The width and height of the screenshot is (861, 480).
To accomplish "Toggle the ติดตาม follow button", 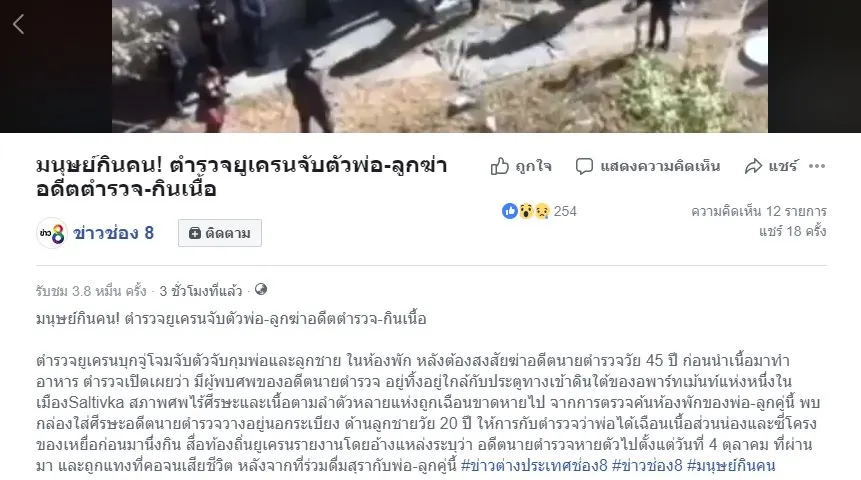I will (x=220, y=233).
